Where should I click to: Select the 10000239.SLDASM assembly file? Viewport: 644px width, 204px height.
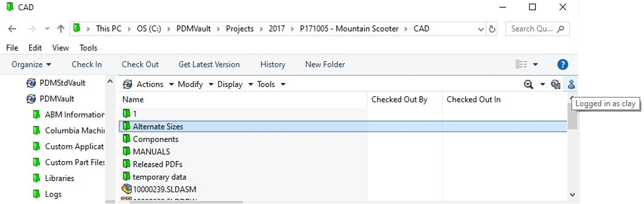coord(159,190)
